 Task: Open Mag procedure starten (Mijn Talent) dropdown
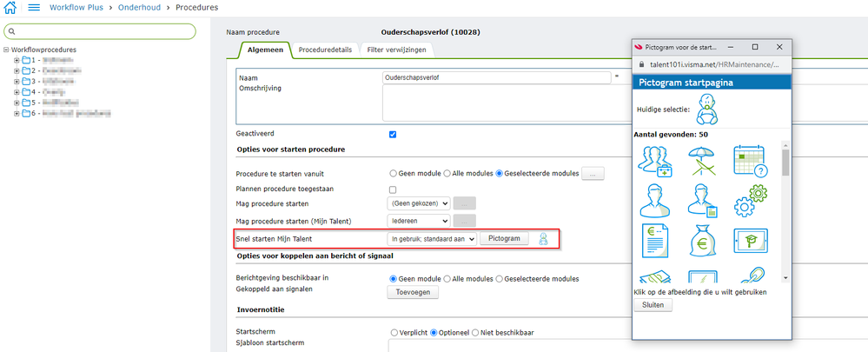[419, 222]
